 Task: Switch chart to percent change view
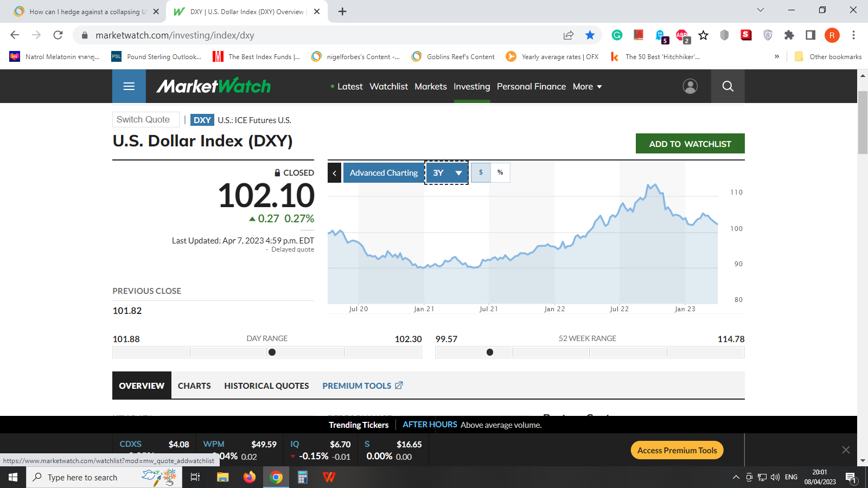click(500, 172)
